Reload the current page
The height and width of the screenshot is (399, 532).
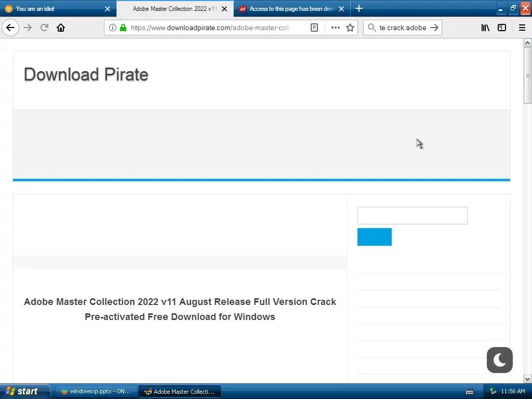tap(45, 28)
